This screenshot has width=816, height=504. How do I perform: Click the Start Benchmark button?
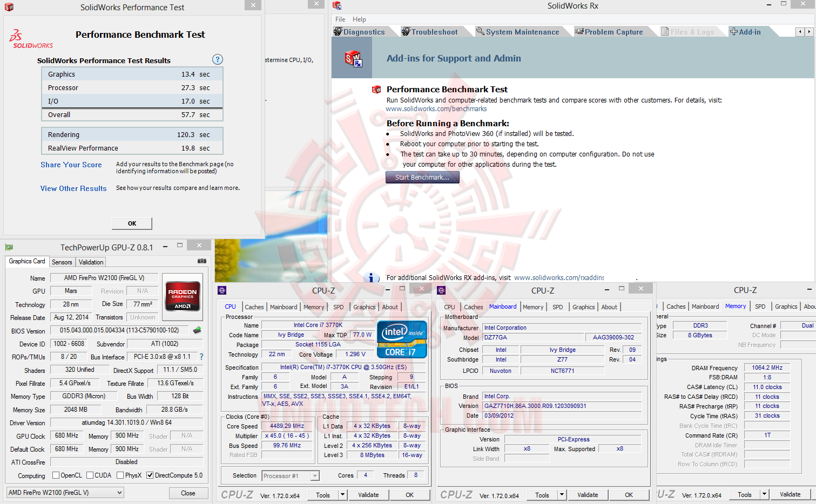click(422, 177)
